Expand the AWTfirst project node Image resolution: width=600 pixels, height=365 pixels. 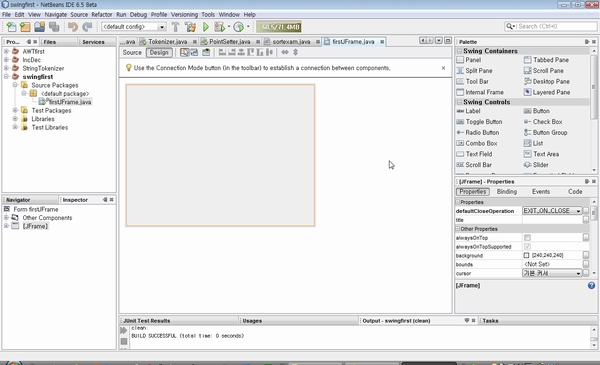tap(6, 51)
